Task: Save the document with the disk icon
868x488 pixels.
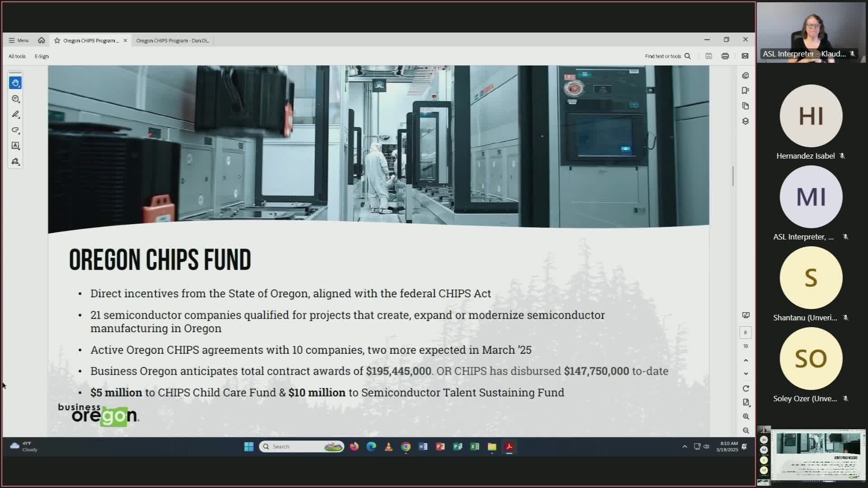Action: click(709, 56)
